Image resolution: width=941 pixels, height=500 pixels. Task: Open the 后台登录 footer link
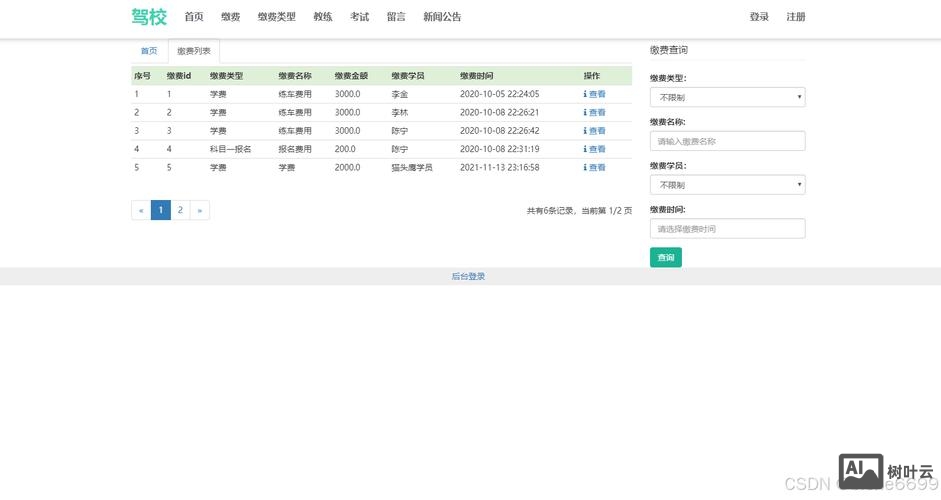(468, 276)
